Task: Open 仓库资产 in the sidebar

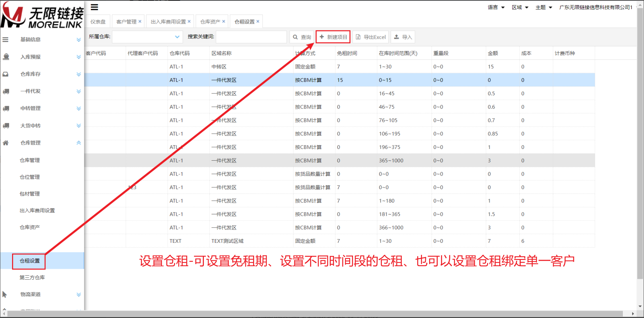Action: 30,227
